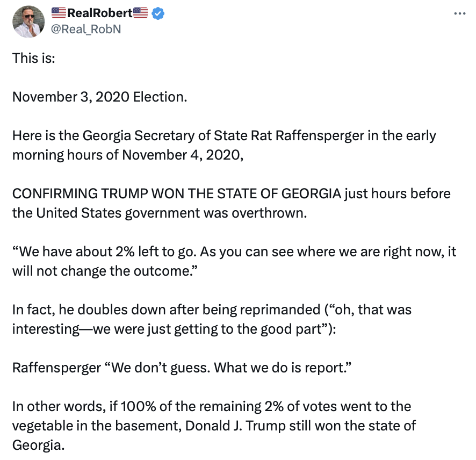Screen dimensions: 476x460
Task: Open the more options ellipsis menu
Action: 459,14
